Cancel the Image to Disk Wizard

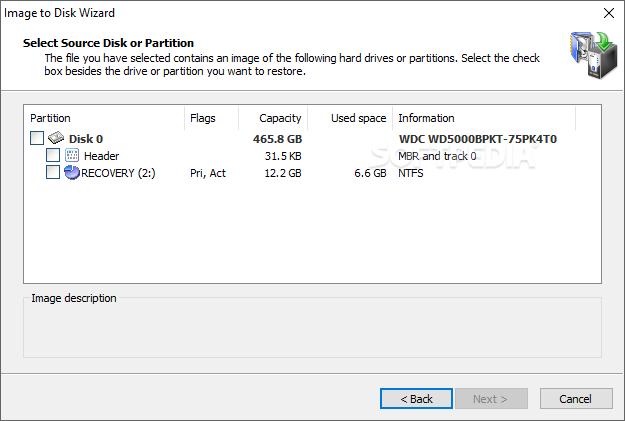pos(576,399)
